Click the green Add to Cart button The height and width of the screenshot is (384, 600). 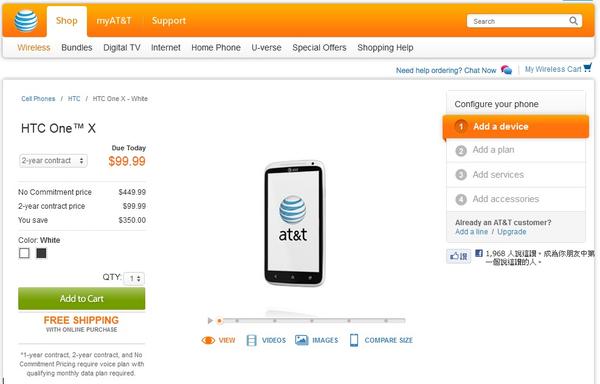click(x=82, y=298)
